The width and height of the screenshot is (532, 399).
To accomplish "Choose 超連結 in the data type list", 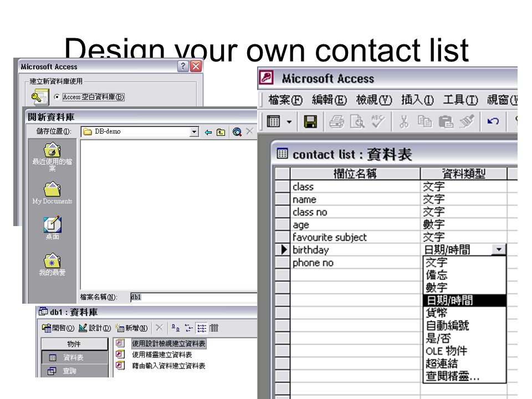I will (464, 364).
